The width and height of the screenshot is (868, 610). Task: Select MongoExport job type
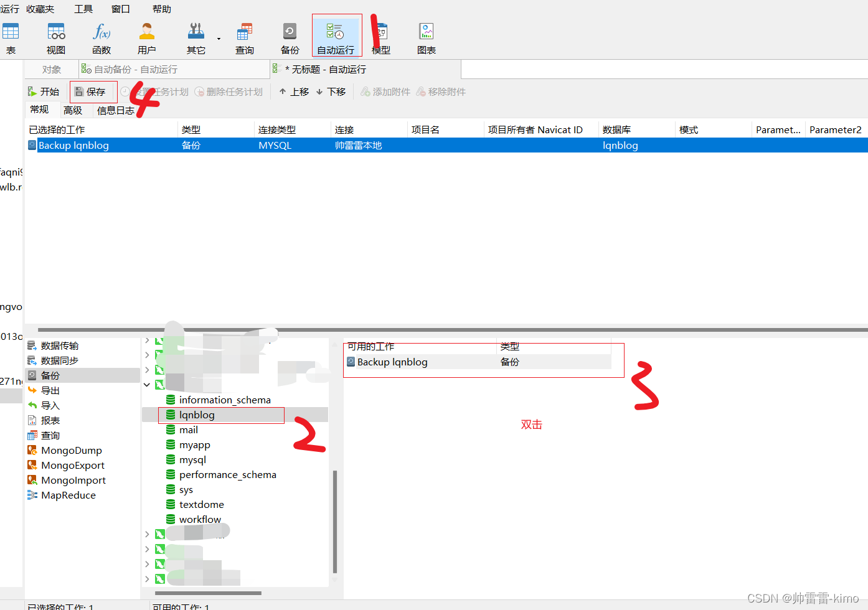[83, 465]
